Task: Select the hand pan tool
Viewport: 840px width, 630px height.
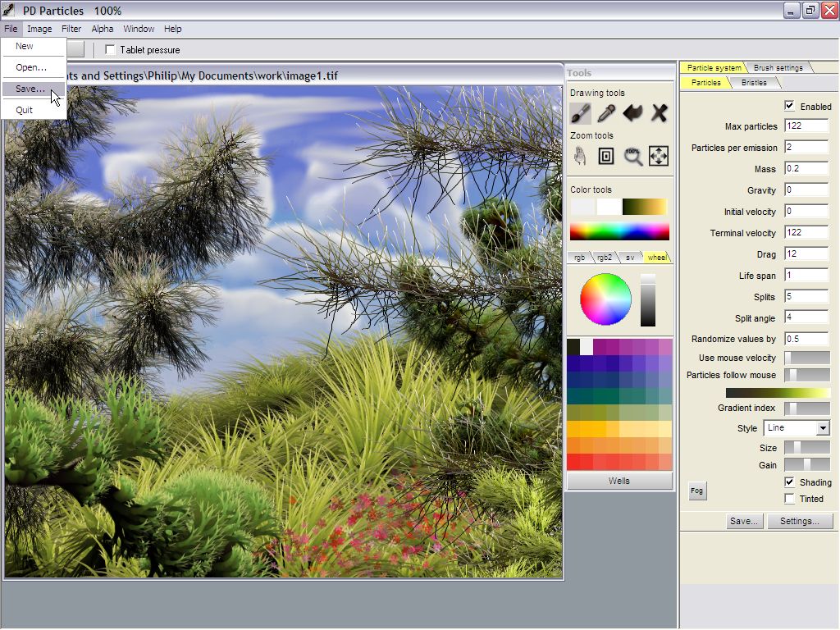Action: [581, 156]
